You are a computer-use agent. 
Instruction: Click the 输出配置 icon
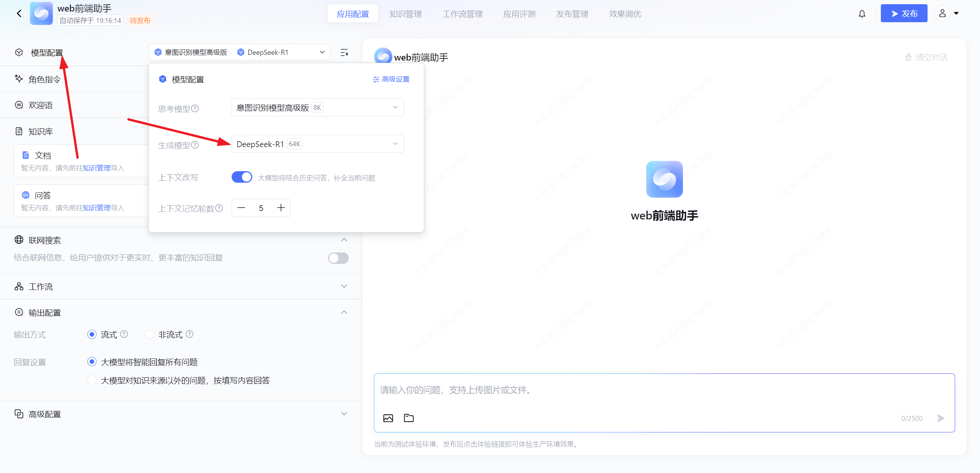point(19,312)
